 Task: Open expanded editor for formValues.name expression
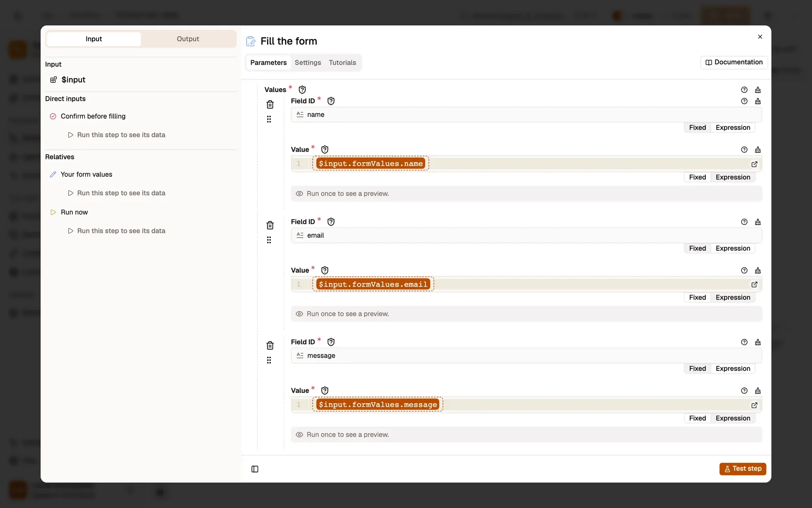(x=754, y=164)
